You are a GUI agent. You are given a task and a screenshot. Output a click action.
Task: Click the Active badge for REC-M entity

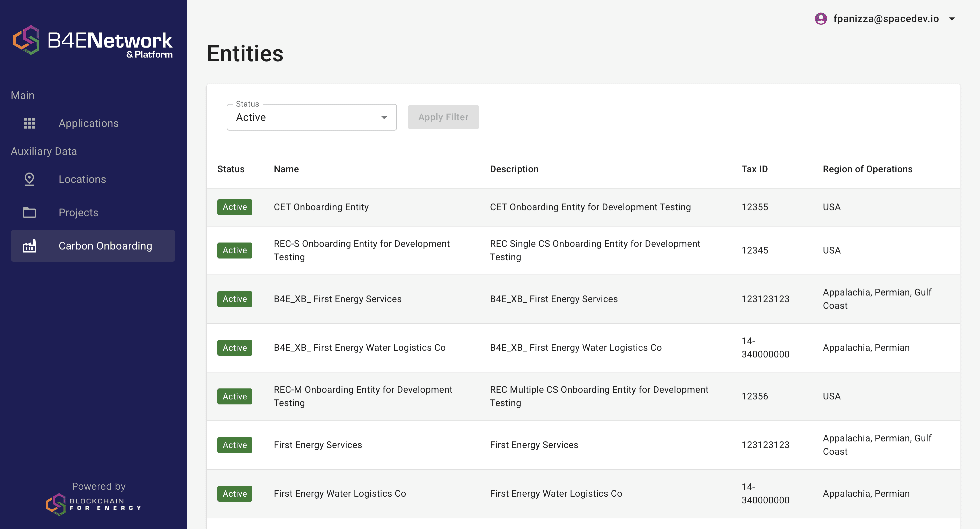tap(234, 396)
